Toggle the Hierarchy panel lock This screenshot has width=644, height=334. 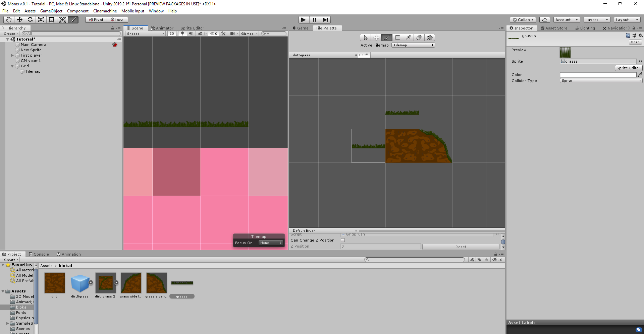(x=112, y=28)
